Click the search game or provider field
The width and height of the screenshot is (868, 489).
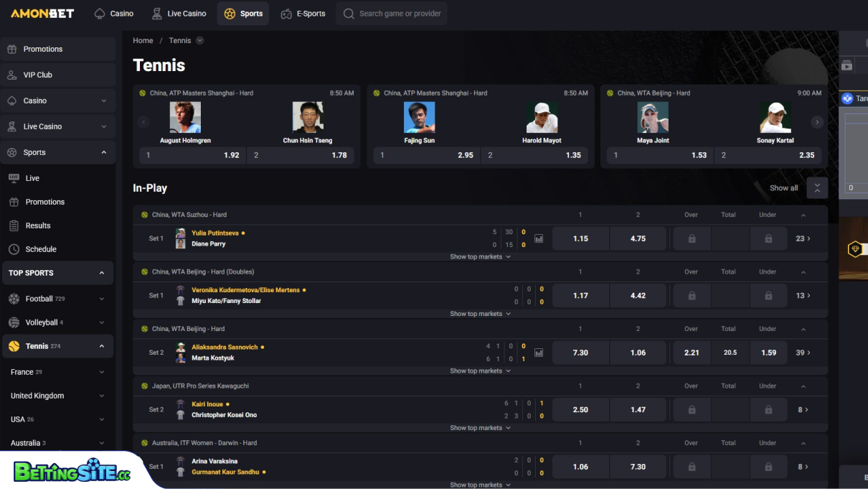tap(392, 13)
